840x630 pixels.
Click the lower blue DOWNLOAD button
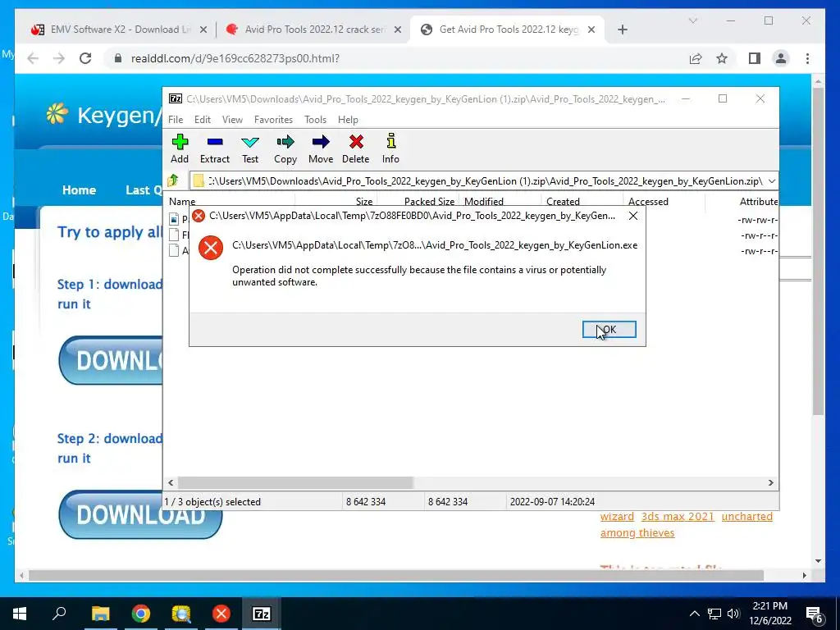[x=140, y=515]
